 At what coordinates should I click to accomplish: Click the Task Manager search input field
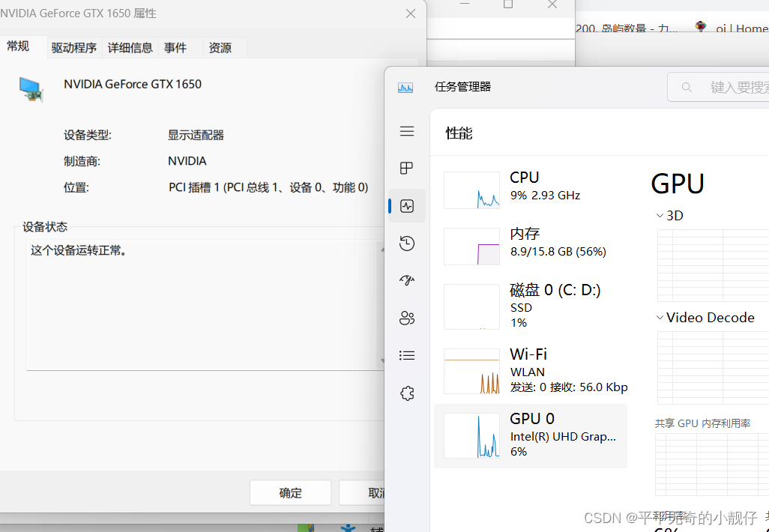(719, 87)
